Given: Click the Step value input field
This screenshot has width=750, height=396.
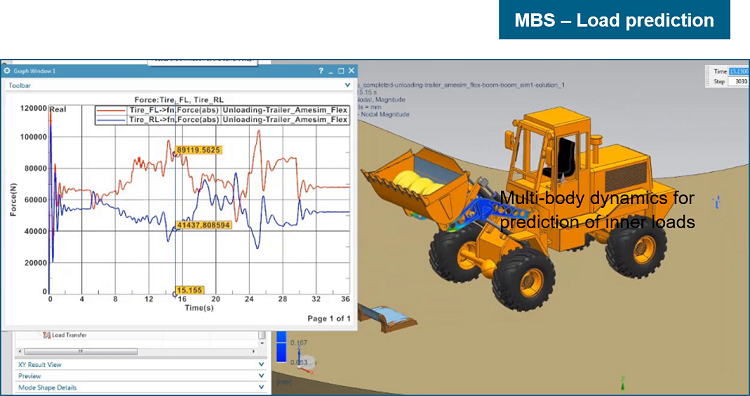Looking at the screenshot, I should pos(738,81).
